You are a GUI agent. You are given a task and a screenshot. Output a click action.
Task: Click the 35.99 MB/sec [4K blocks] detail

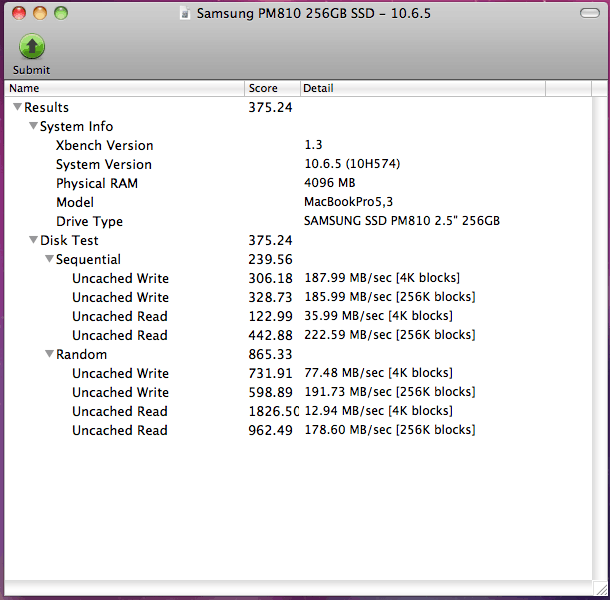coord(379,316)
